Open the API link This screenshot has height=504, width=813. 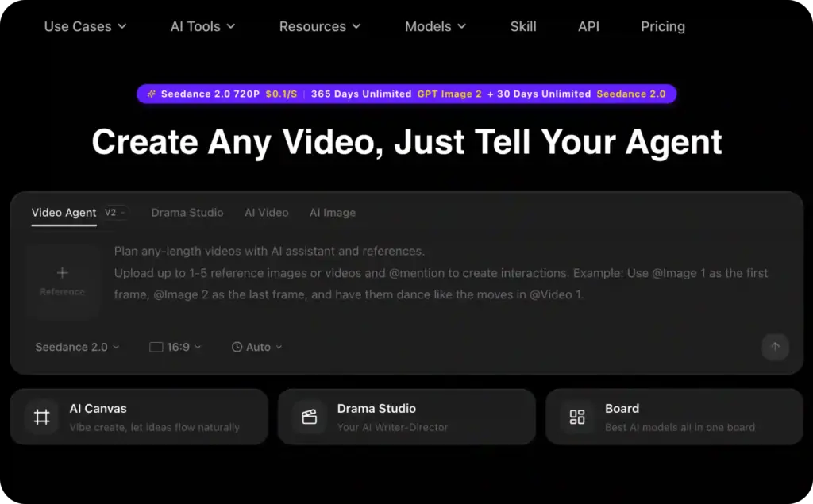(588, 26)
